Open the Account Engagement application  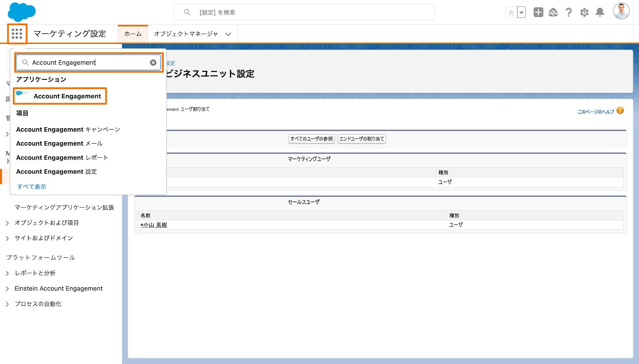point(60,96)
